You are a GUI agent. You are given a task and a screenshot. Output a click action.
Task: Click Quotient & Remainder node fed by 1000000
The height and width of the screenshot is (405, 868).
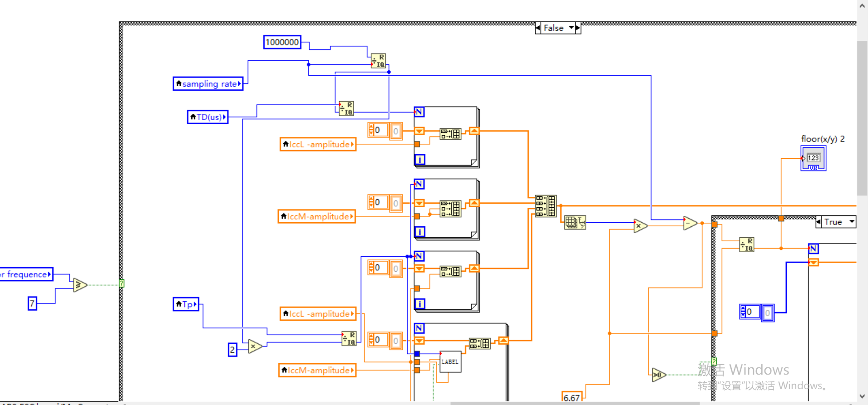pos(378,60)
